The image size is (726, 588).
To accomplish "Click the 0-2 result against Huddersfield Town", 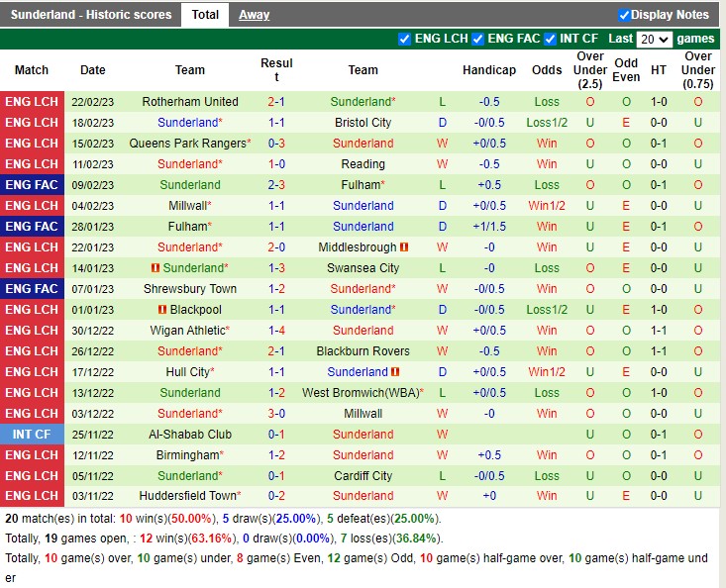I will 276,496.
